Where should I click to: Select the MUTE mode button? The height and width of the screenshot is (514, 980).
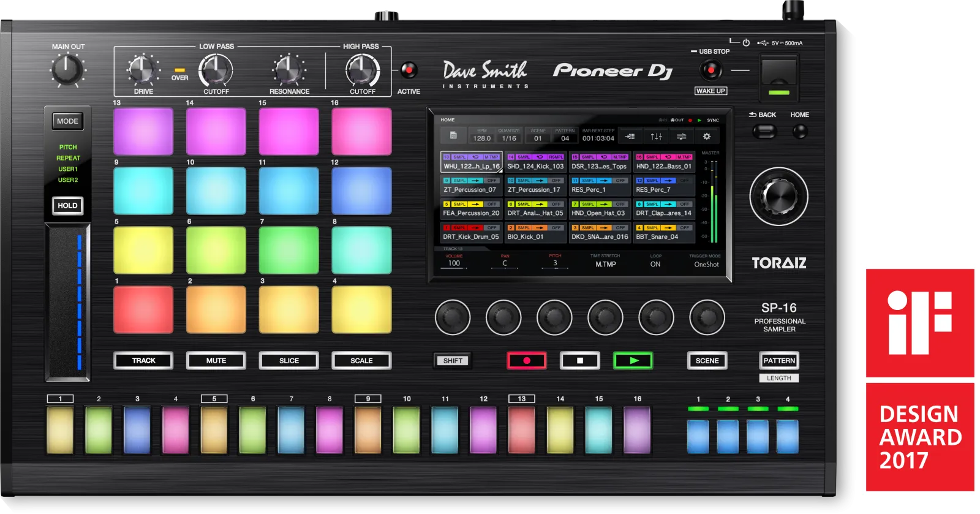pyautogui.click(x=216, y=361)
